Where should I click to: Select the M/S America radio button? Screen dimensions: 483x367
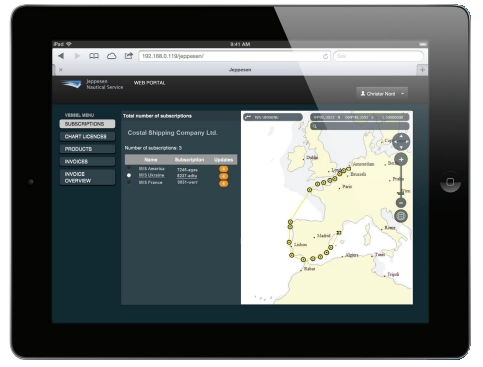(x=129, y=168)
